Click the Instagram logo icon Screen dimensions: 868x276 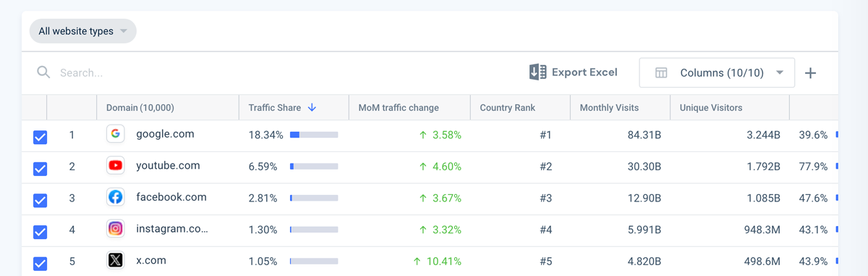pyautogui.click(x=115, y=229)
